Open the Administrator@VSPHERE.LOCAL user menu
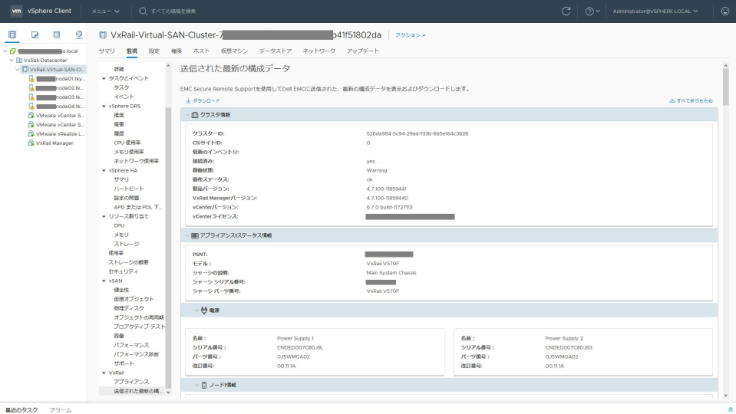The image size is (736, 414). 655,11
